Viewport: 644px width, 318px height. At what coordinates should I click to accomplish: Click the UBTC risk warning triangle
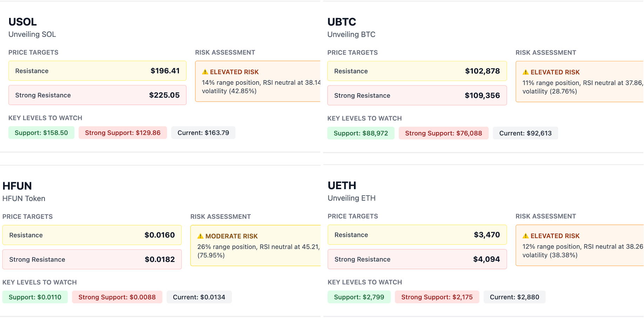coord(525,72)
